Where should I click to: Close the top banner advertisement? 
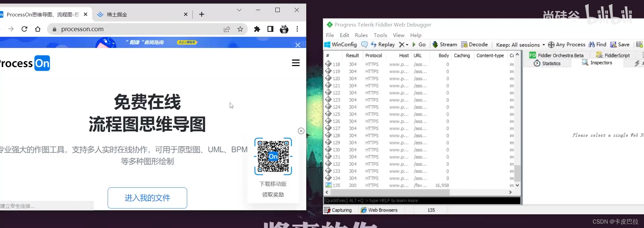pos(298,45)
